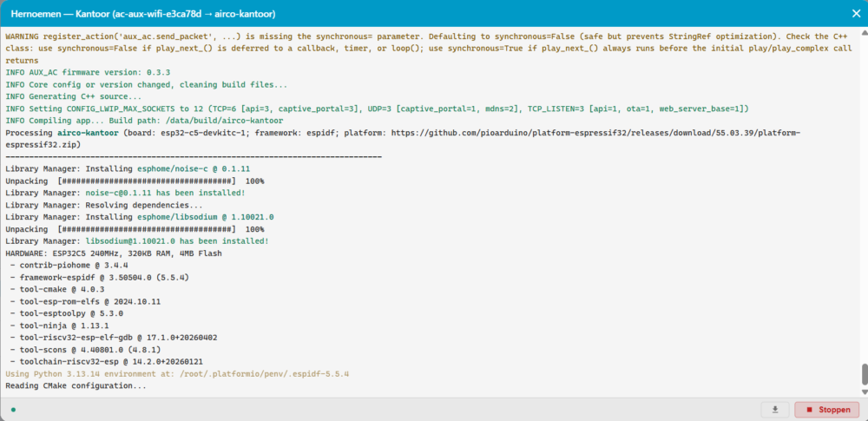This screenshot has height=421, width=868.
Task: Click the CONFIG_LWIP_MAX_SOCKETS info line
Action: point(377,109)
